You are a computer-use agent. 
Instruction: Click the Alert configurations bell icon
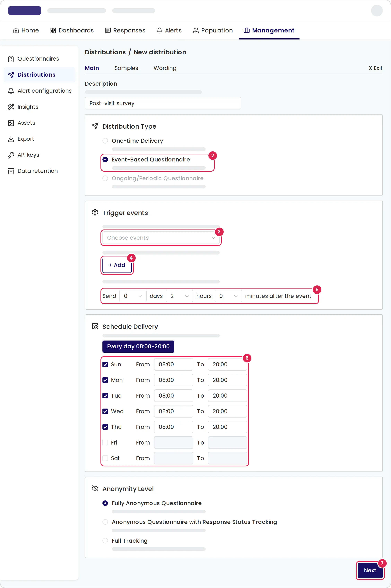coord(11,91)
